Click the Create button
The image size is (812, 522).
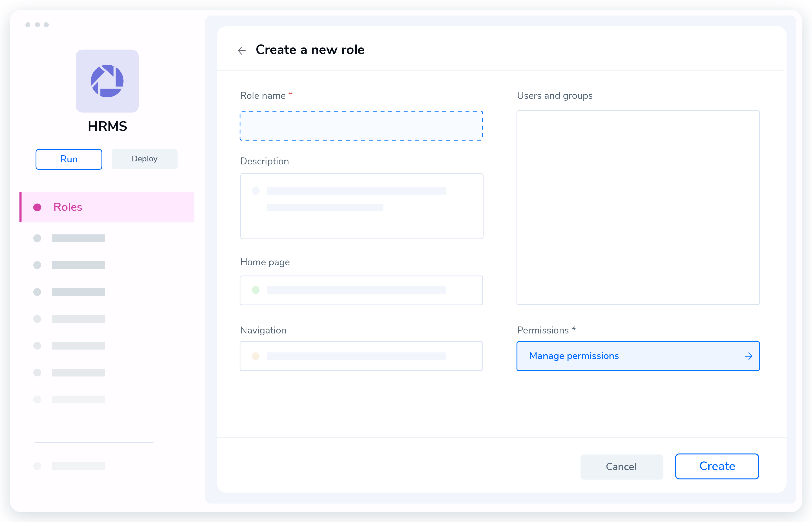pos(717,466)
